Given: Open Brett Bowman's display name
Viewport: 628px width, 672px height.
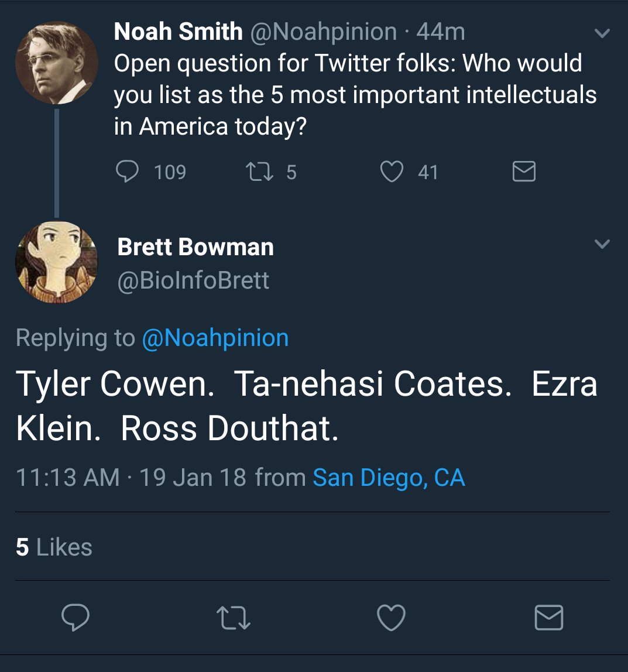Looking at the screenshot, I should coord(195,247).
